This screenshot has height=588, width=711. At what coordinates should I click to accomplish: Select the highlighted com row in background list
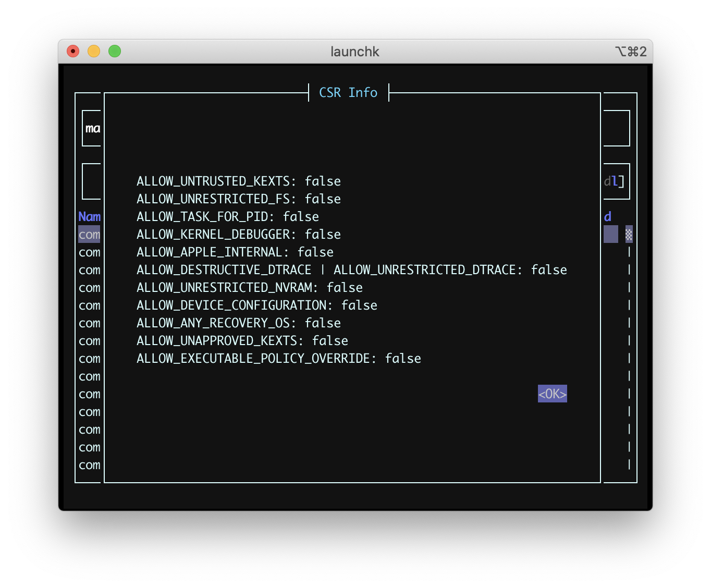coord(89,235)
